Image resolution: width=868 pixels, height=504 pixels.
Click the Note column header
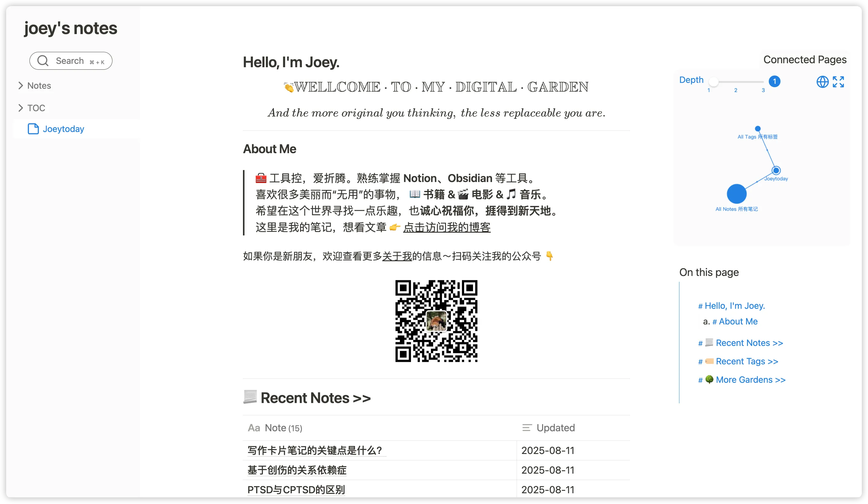276,428
